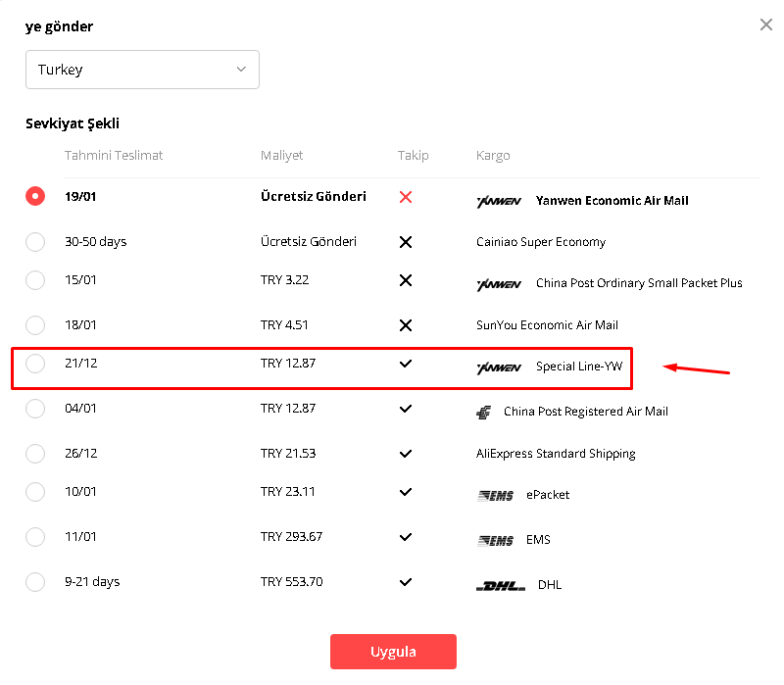The width and height of the screenshot is (784, 685).
Task: Select the Special Line-YW radio button
Action: [35, 365]
